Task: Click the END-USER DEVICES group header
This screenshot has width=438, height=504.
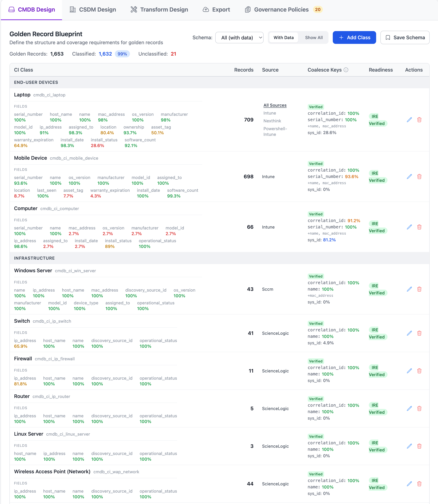Action: click(x=36, y=82)
